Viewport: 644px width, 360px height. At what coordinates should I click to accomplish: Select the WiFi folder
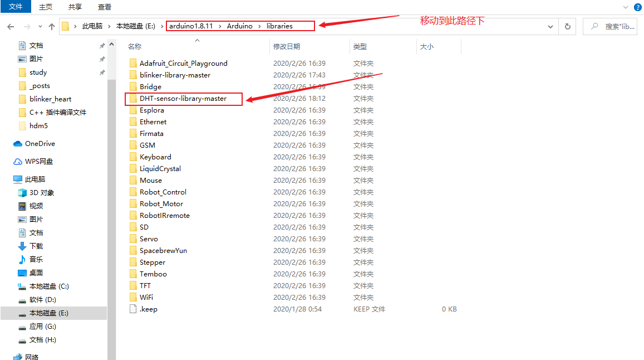coord(146,298)
